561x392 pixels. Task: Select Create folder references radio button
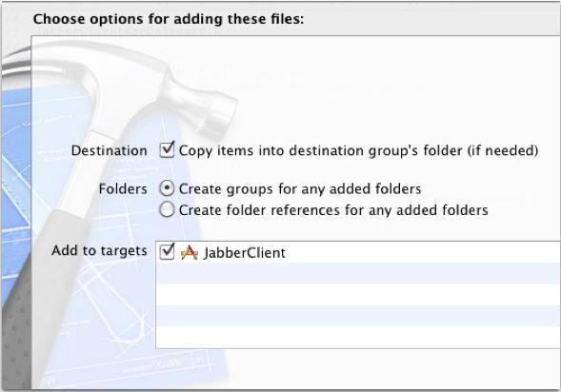point(167,209)
